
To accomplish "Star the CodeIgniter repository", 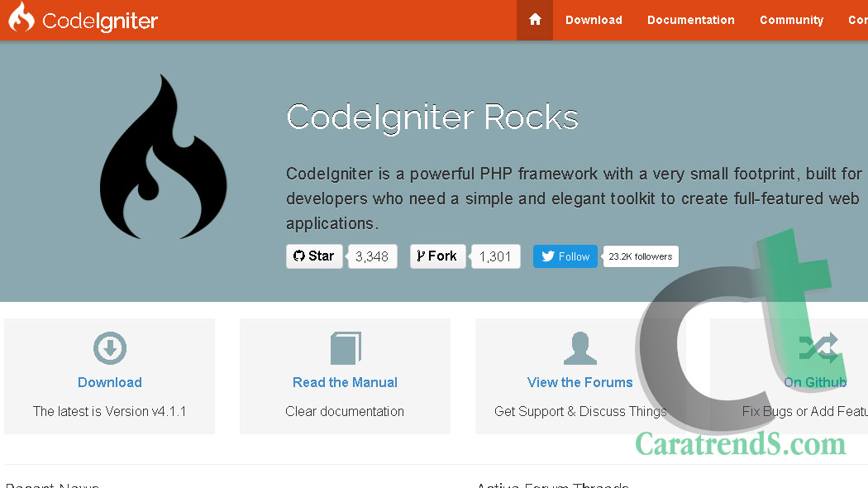I will (314, 256).
